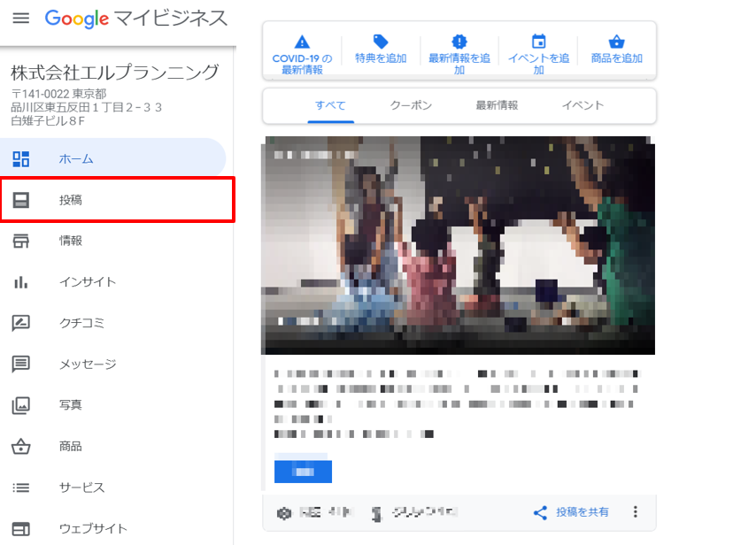Click the 投稿を共有 link

tap(582, 512)
